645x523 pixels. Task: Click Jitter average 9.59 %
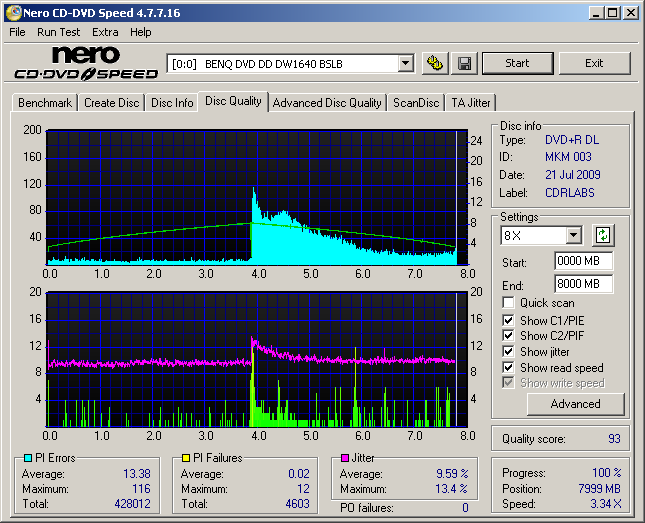coord(452,474)
